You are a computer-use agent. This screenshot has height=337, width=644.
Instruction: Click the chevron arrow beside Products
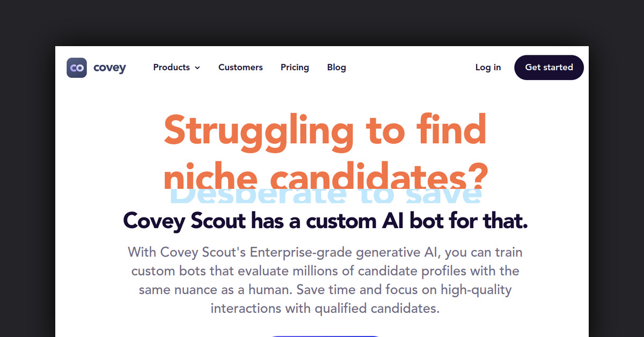pos(196,68)
